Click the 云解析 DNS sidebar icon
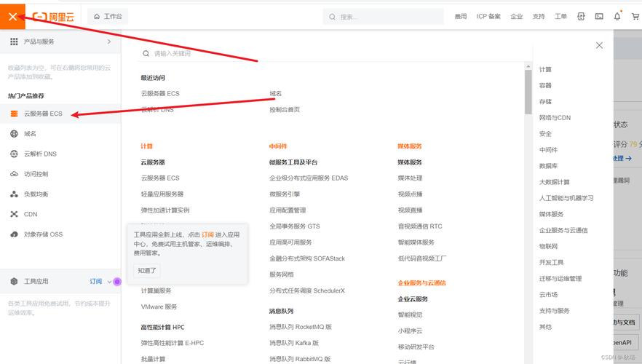642x364 pixels. pyautogui.click(x=14, y=154)
